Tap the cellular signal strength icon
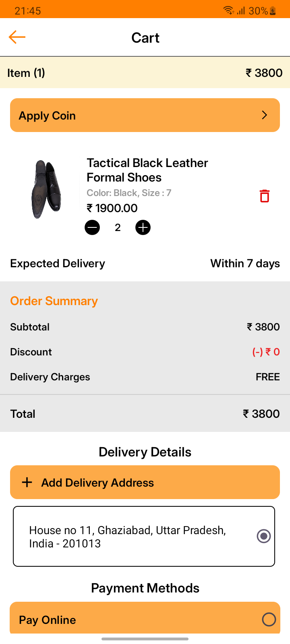 [241, 10]
